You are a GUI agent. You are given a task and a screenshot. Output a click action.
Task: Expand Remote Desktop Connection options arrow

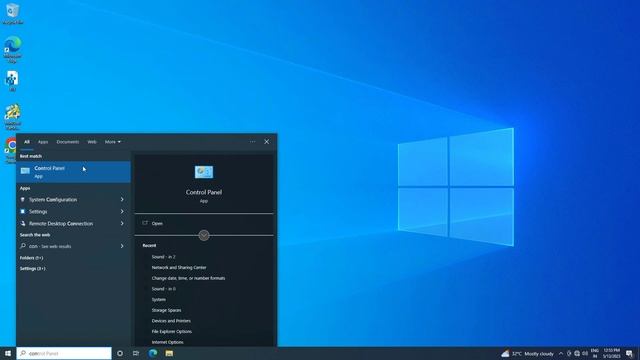pos(122,224)
